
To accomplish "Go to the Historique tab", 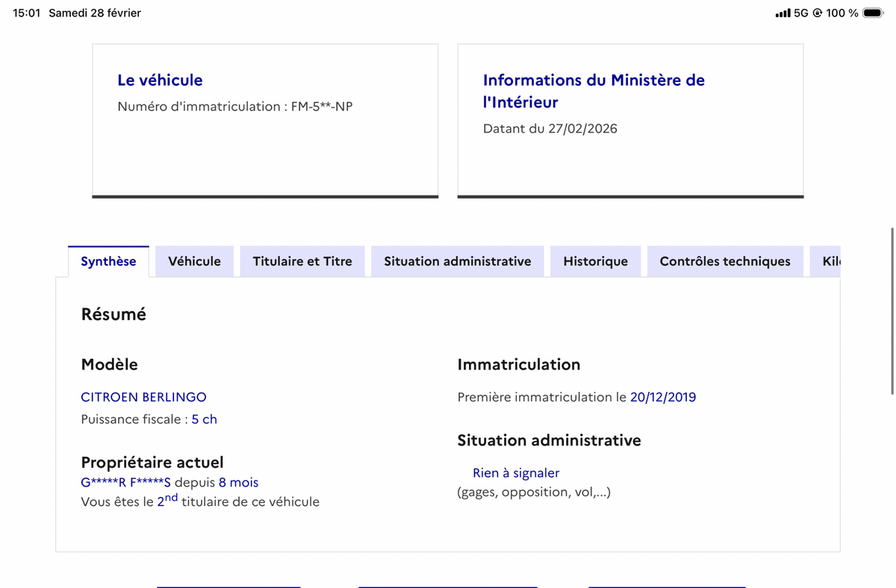I will [595, 261].
